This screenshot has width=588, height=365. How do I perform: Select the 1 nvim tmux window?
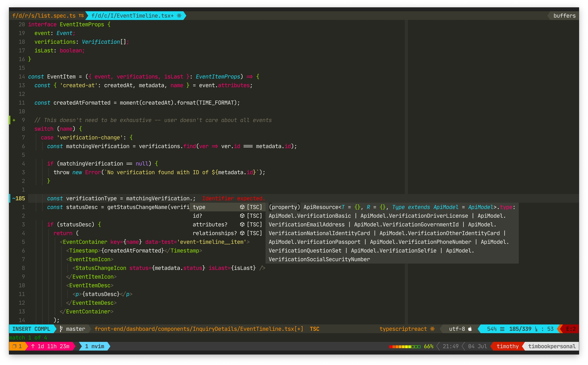coord(94,346)
